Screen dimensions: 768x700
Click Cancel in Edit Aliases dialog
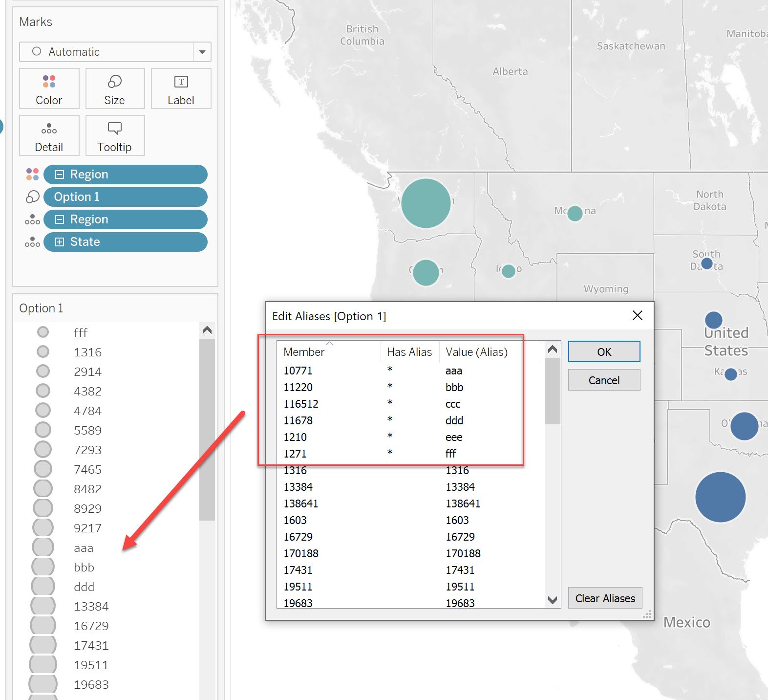tap(604, 380)
